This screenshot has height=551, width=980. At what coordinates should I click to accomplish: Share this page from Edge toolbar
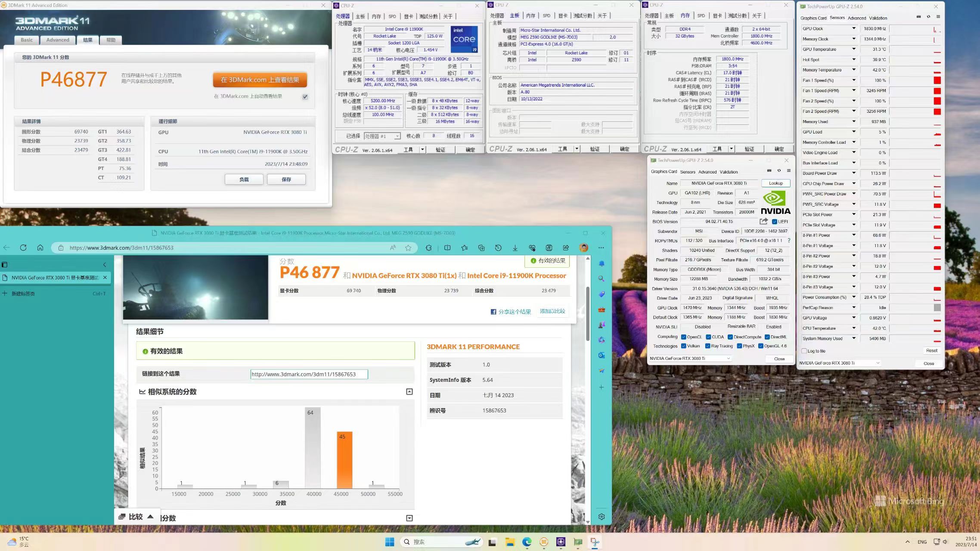[566, 248]
